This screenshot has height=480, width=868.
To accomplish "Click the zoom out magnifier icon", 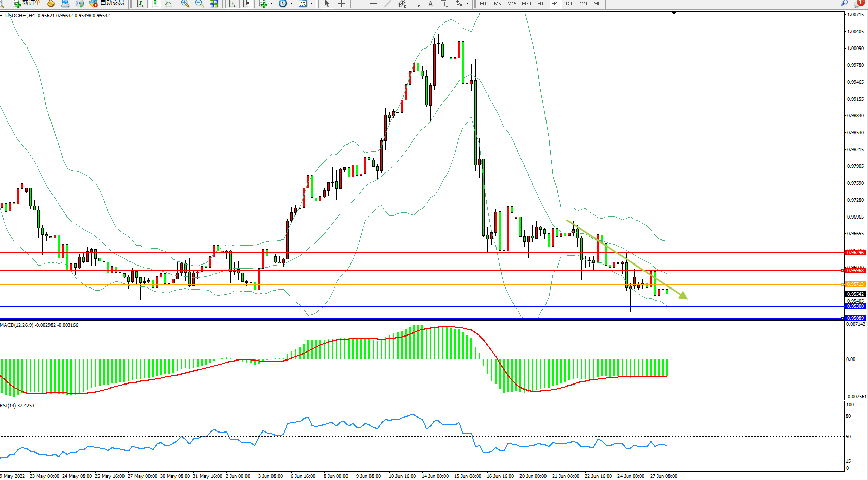I will [200, 4].
